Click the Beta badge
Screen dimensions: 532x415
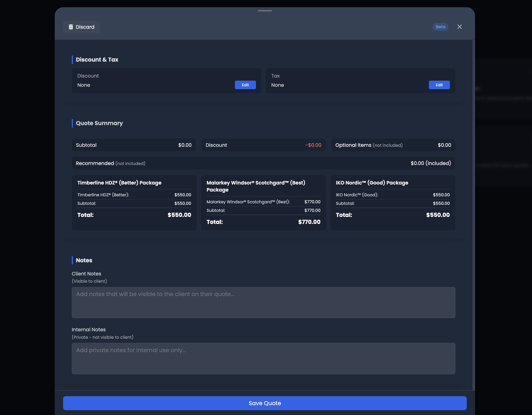tap(440, 27)
